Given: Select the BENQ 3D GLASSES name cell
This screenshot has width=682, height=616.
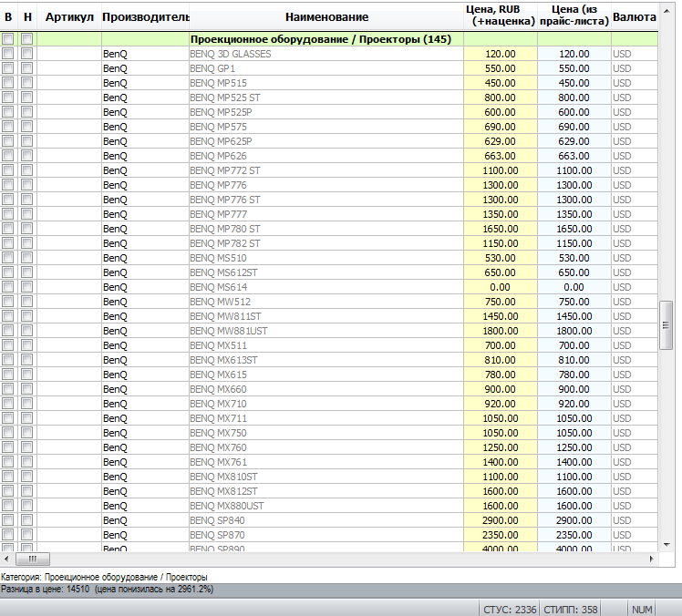Looking at the screenshot, I should click(326, 54).
